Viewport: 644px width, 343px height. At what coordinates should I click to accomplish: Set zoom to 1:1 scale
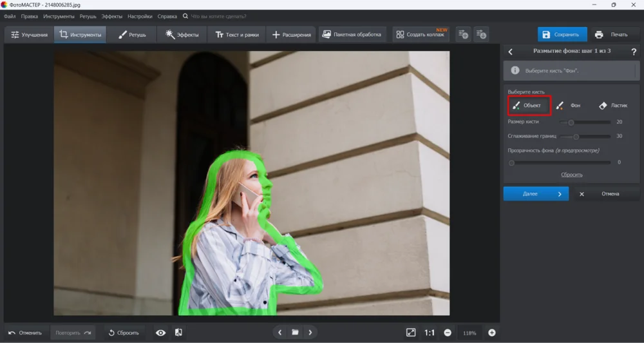430,333
